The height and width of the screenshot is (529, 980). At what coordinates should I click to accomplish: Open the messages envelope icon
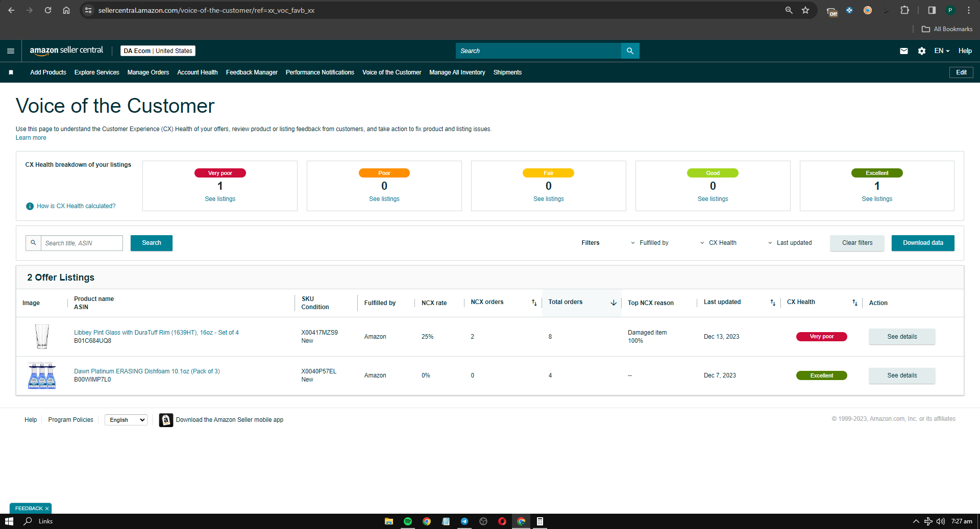(x=903, y=51)
